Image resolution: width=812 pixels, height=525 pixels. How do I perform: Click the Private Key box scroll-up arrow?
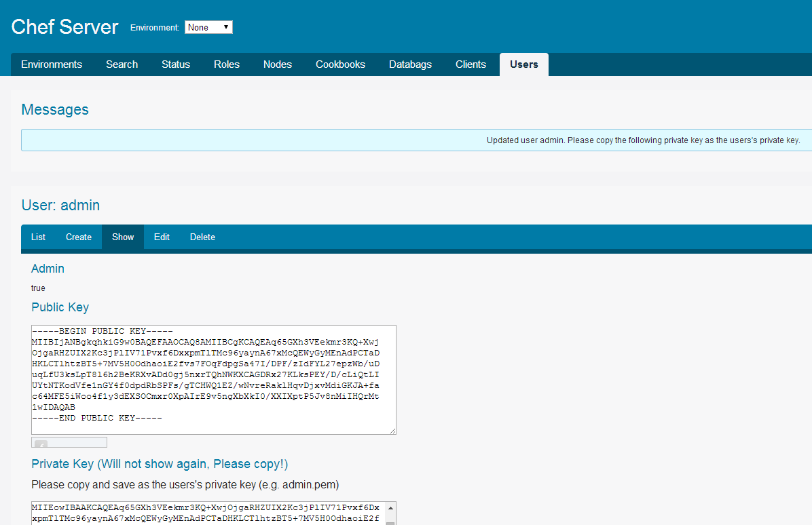point(391,508)
